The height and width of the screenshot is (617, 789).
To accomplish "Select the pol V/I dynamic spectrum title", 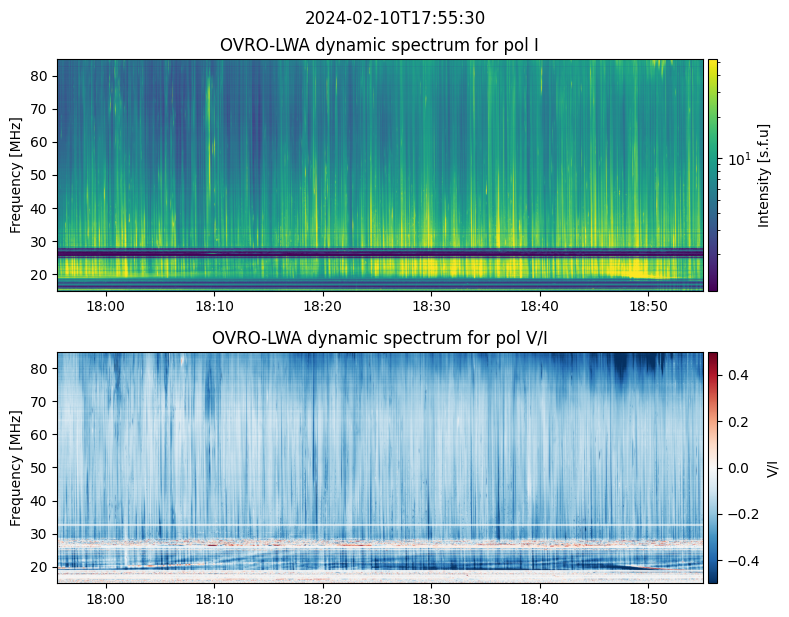I will pyautogui.click(x=380, y=338).
